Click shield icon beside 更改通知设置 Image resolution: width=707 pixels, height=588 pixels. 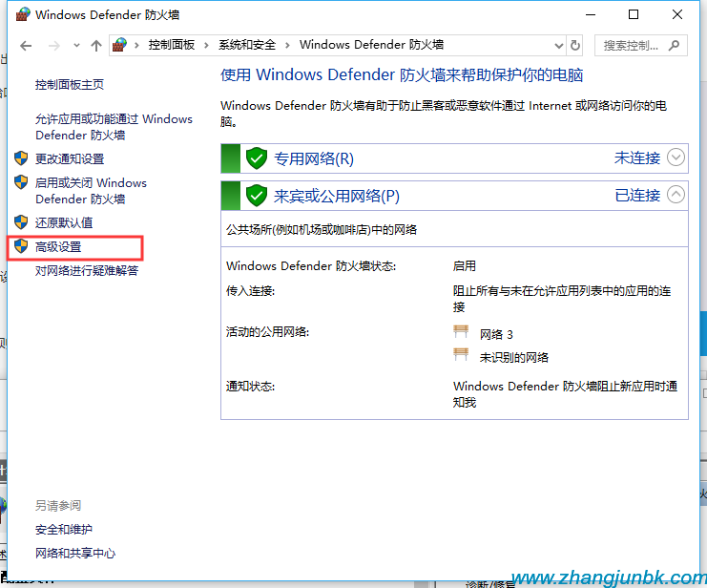[x=21, y=158]
